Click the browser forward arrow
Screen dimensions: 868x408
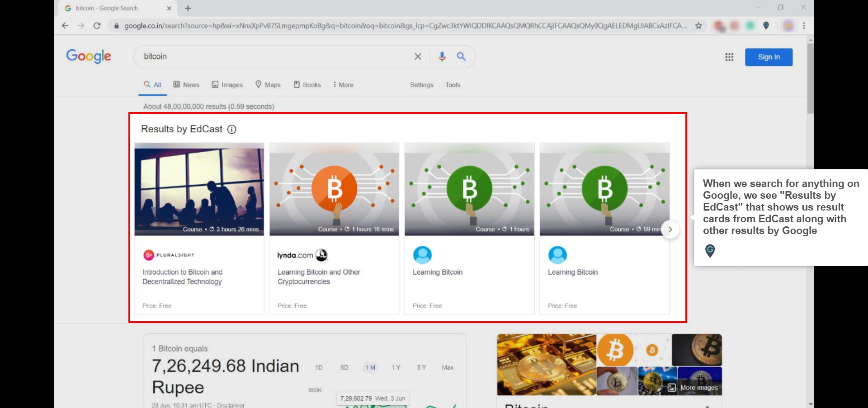[81, 26]
